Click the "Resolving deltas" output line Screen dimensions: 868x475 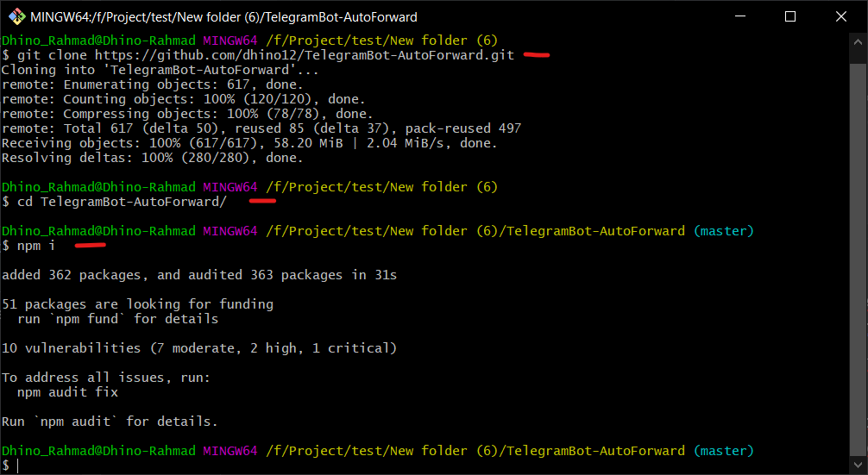pos(153,158)
